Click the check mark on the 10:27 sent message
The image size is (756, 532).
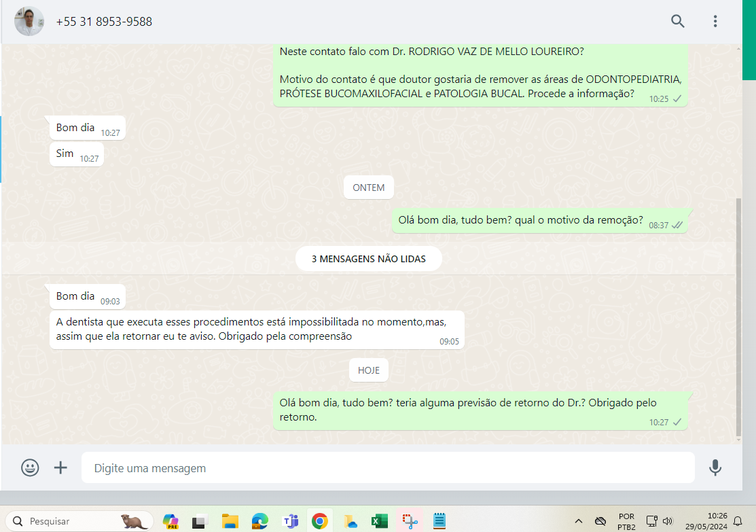[677, 422]
